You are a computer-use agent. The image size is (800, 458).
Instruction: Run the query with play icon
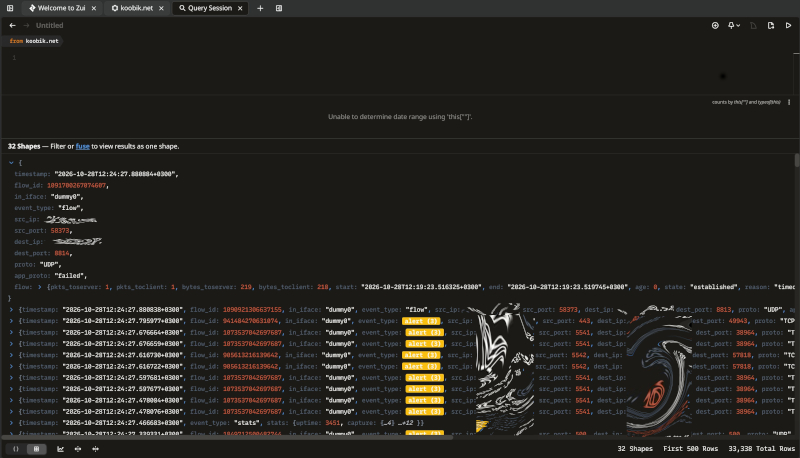point(788,26)
